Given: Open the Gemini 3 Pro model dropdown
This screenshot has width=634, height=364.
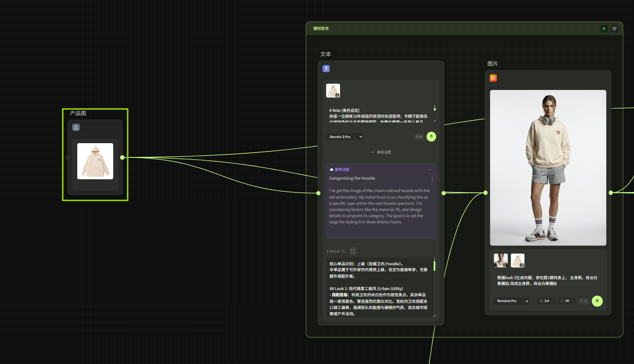Looking at the screenshot, I should (345, 137).
